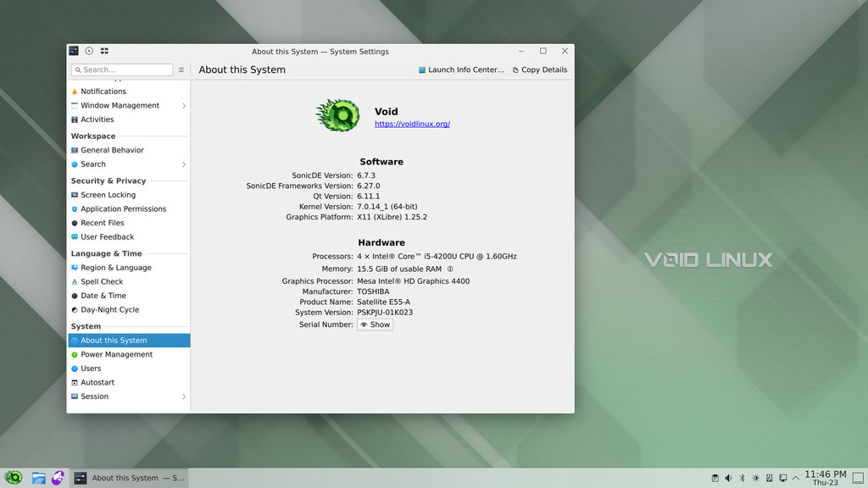Open the network display tray icon
The width and height of the screenshot is (868, 488).
coord(782,478)
